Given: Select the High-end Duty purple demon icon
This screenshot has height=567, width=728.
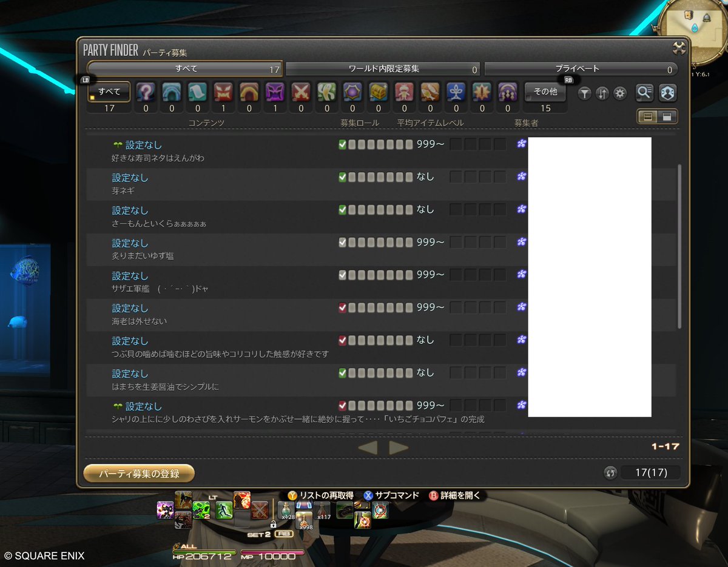Looking at the screenshot, I should tap(275, 92).
